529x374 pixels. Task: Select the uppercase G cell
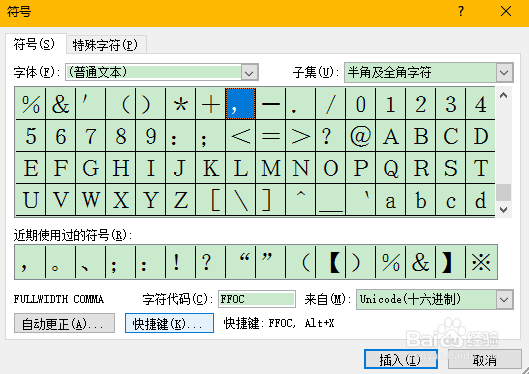(x=90, y=168)
